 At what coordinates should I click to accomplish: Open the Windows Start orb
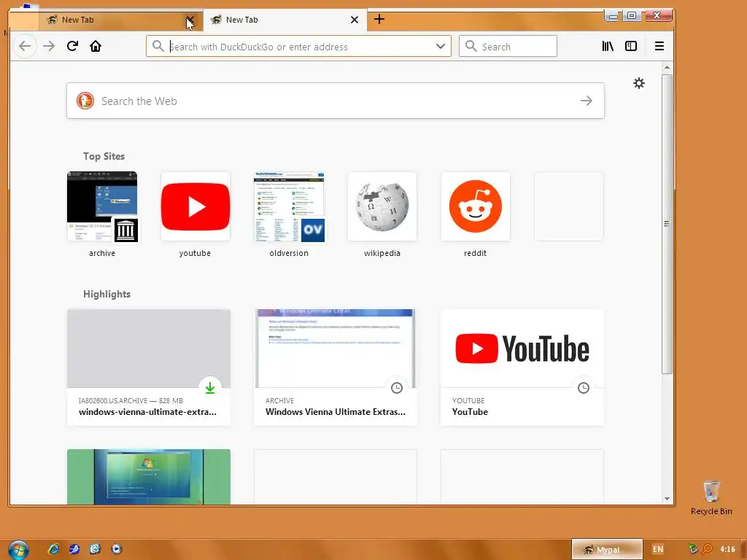[x=18, y=550]
